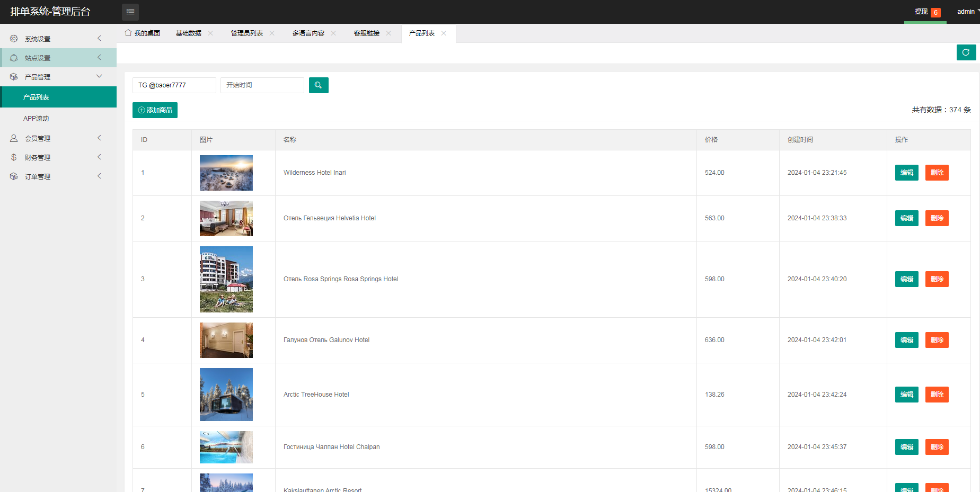
Task: Switch to the 多语言内容 tab
Action: coord(308,33)
